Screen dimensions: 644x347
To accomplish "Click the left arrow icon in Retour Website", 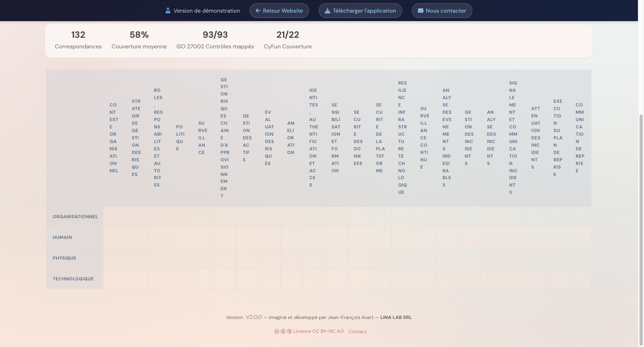I will click(x=258, y=11).
